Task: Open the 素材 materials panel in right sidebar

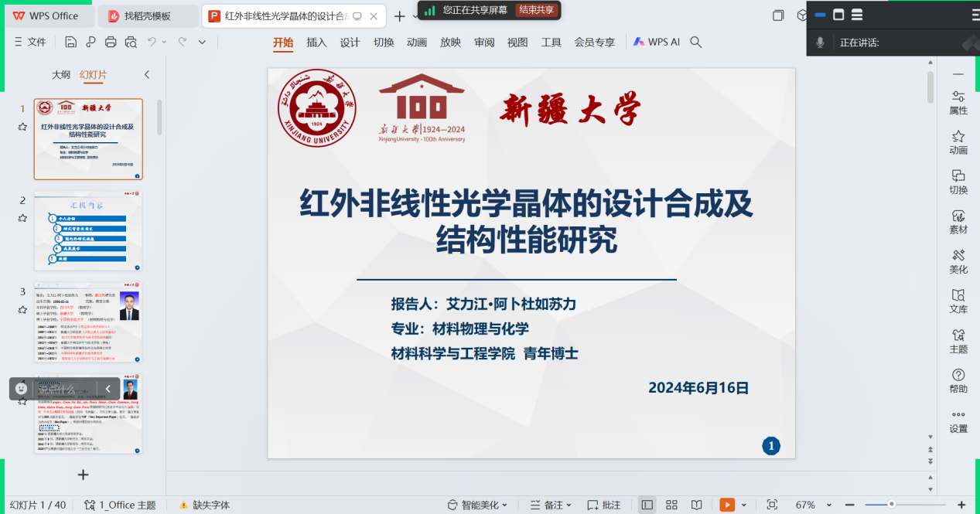Action: coord(958,222)
